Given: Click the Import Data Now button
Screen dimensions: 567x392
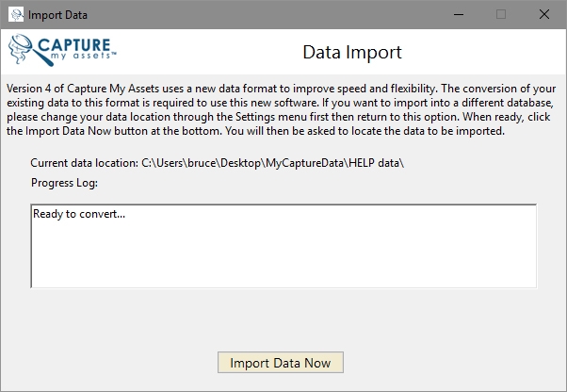Looking at the screenshot, I should pos(280,363).
